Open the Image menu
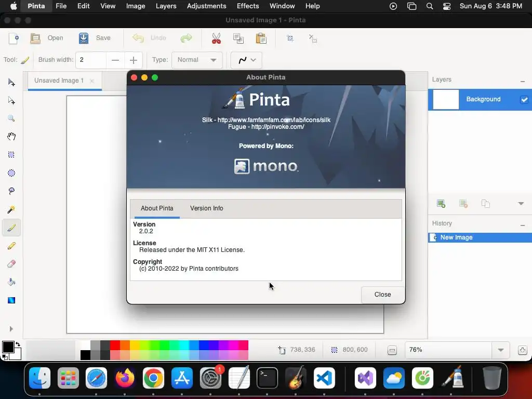 136,6
